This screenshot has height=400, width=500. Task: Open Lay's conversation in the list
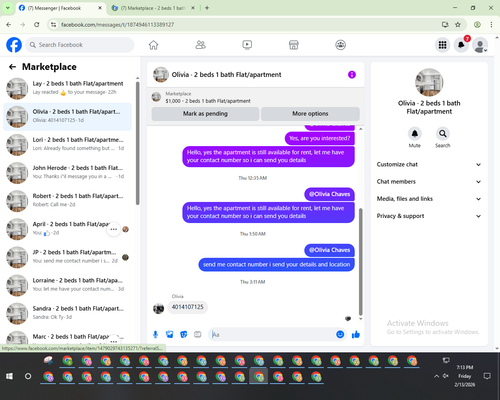67,88
